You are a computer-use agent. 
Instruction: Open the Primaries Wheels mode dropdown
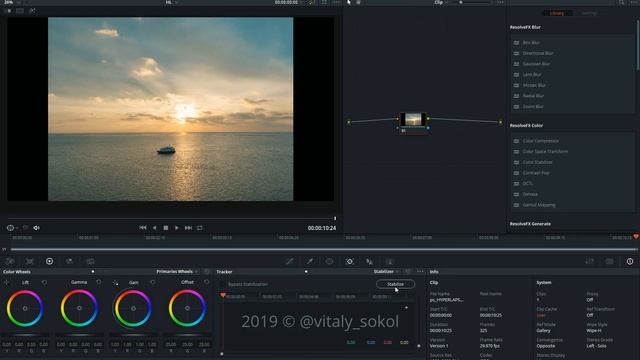pos(177,271)
